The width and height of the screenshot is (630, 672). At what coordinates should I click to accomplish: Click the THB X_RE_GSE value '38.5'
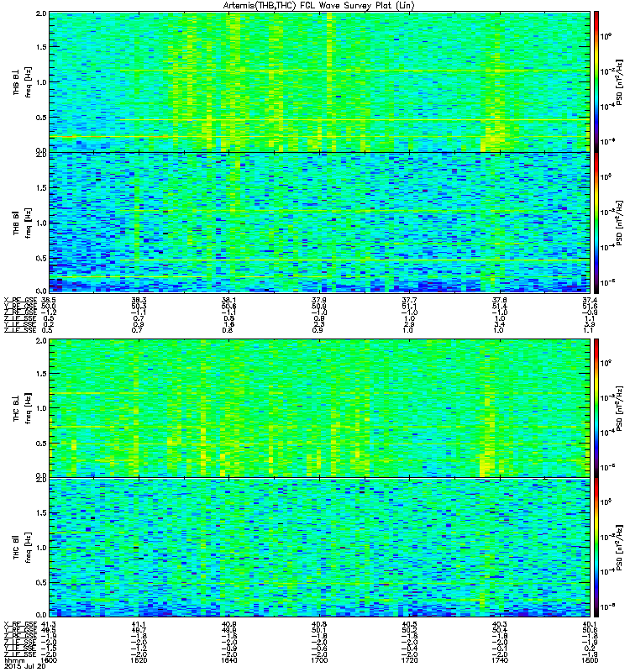(48, 300)
